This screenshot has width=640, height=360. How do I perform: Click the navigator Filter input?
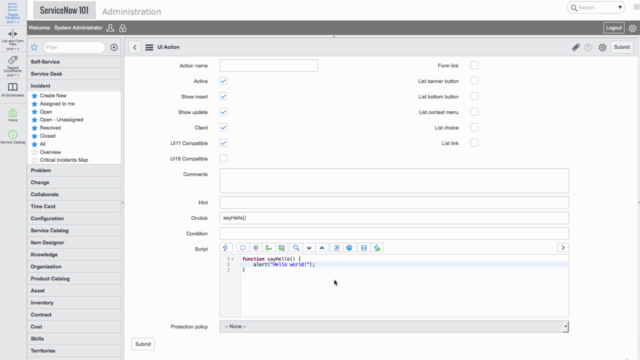click(74, 47)
